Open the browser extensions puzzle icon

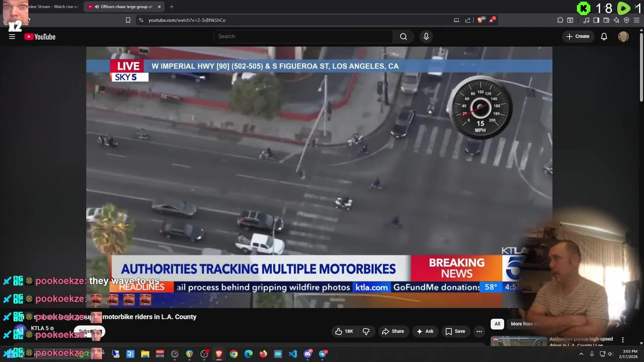click(x=560, y=20)
